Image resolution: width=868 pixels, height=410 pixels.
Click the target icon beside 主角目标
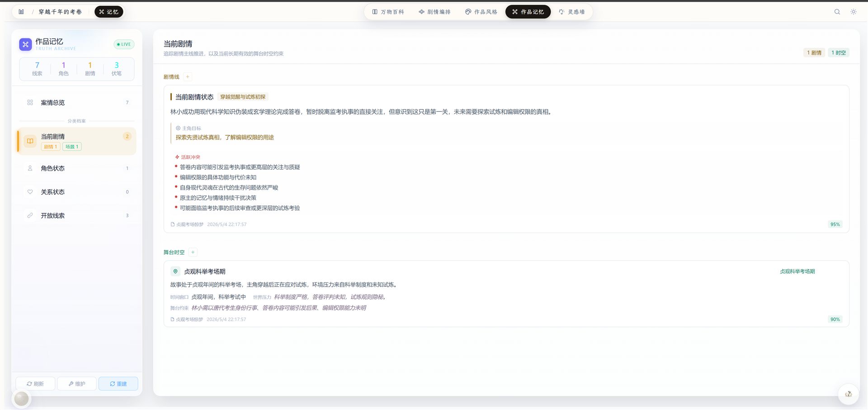click(x=178, y=129)
